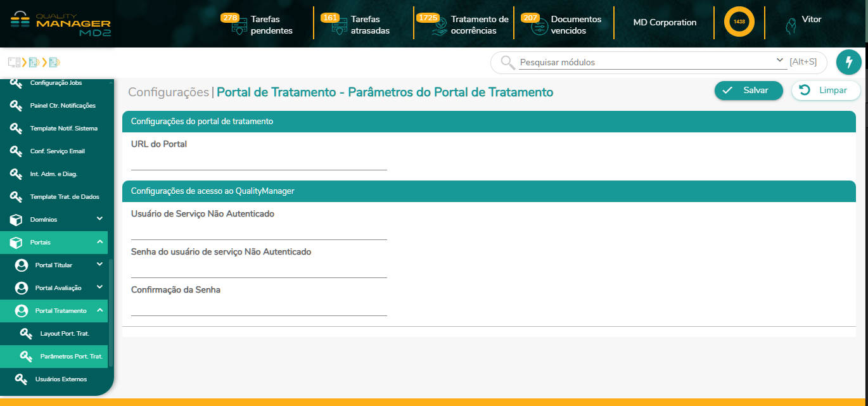
Task: Click the lightning bolt quick action button
Action: tap(849, 62)
